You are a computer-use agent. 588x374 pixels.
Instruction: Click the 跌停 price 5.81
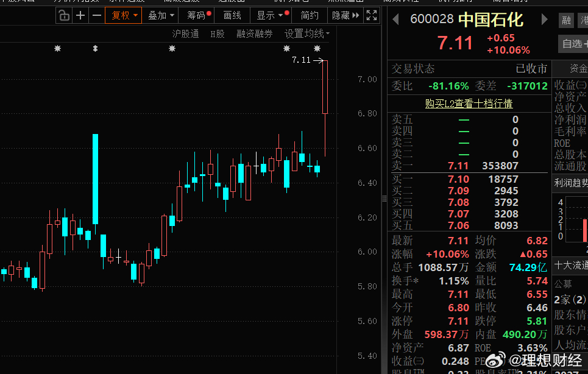point(537,321)
